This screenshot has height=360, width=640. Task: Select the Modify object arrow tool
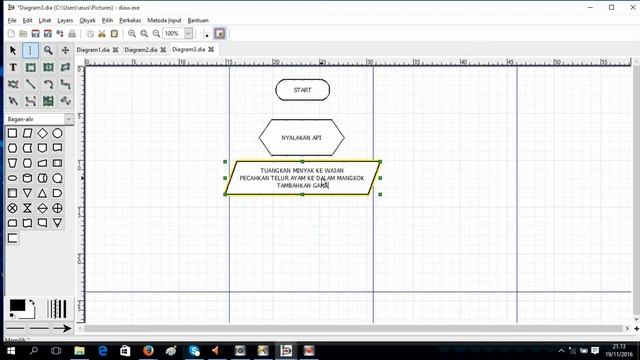(13, 50)
